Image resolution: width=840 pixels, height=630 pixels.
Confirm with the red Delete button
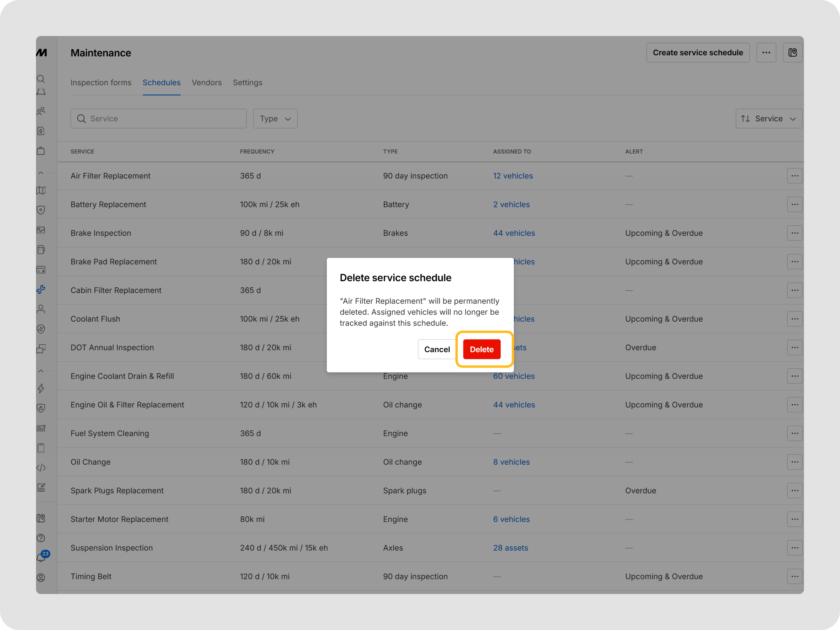[481, 349]
